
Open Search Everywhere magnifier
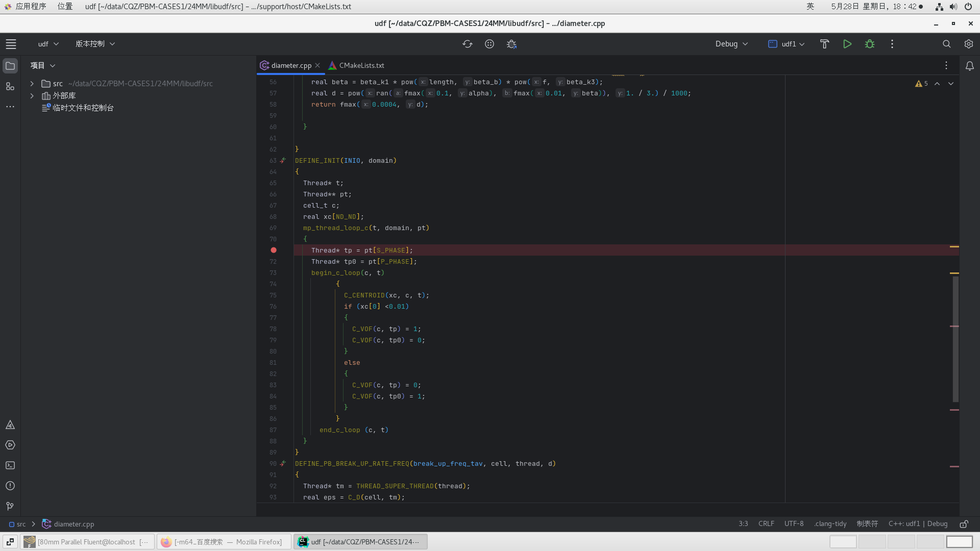tap(947, 44)
